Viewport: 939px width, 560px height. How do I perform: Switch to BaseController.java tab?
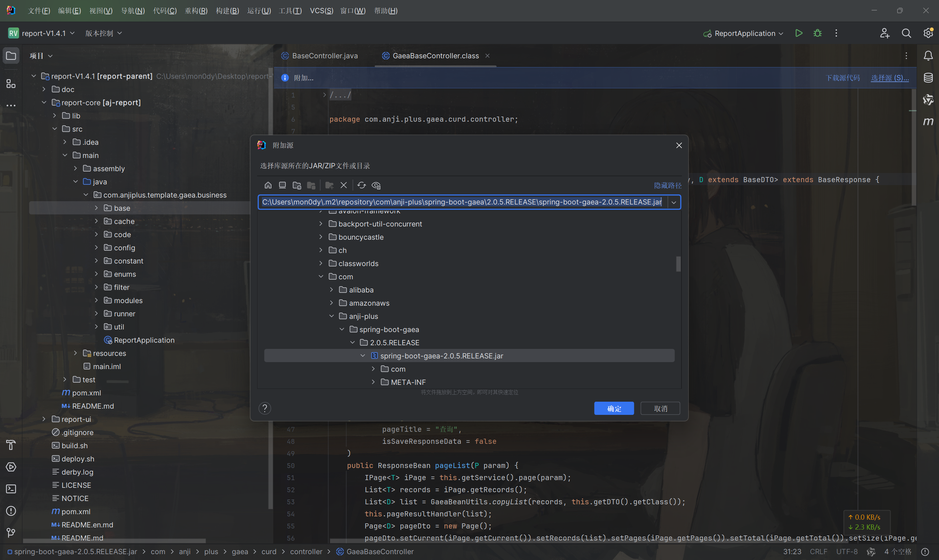[x=320, y=56]
